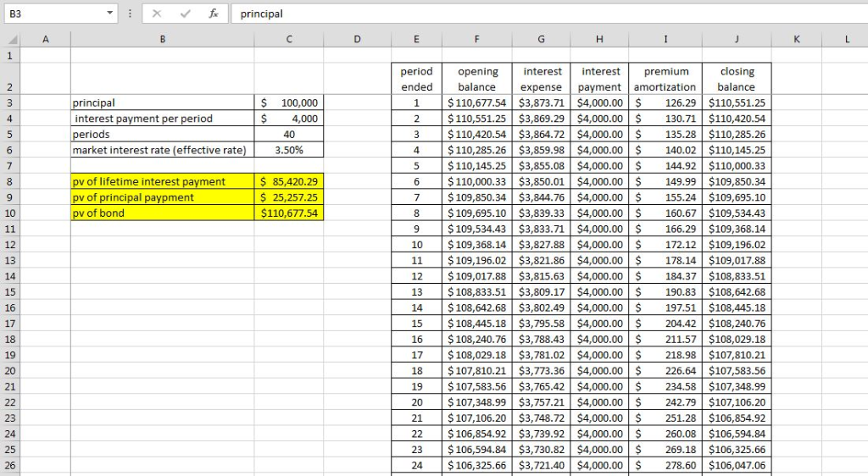Click closing balance $106,854.92 in period 21
The image size is (868, 476).
click(x=737, y=418)
